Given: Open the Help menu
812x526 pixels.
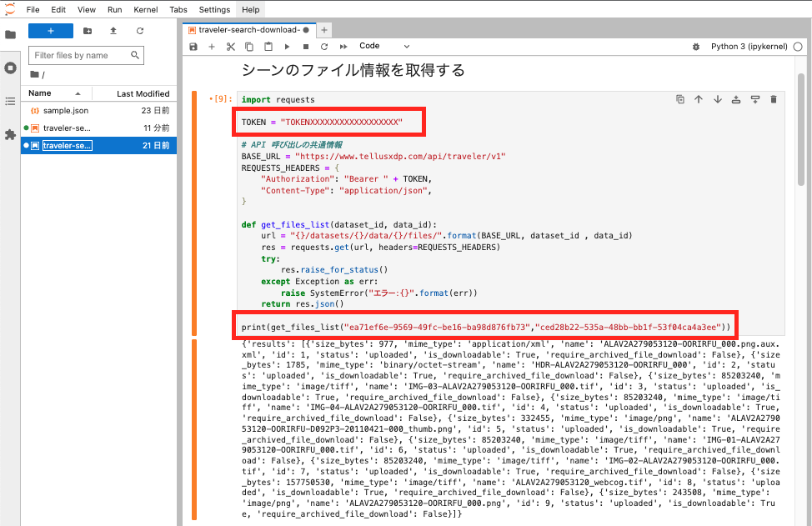Looking at the screenshot, I should click(x=251, y=9).
